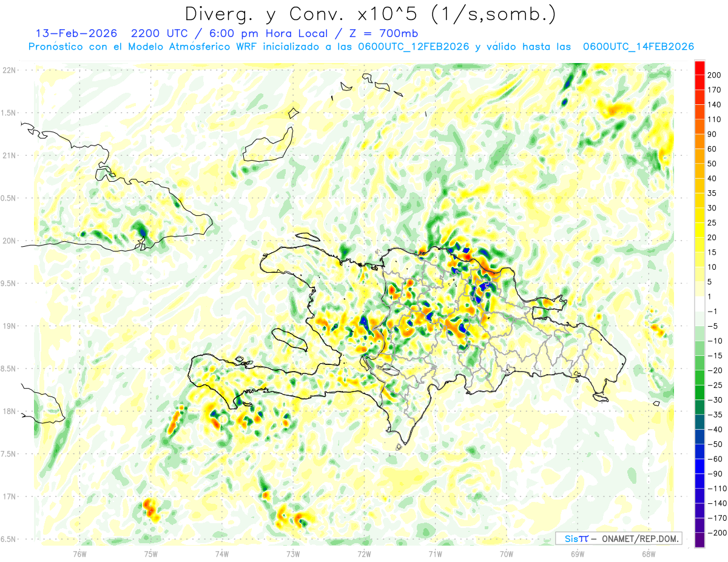Click the positive 50 color scale label
This screenshot has height=562, width=728.
click(x=712, y=164)
